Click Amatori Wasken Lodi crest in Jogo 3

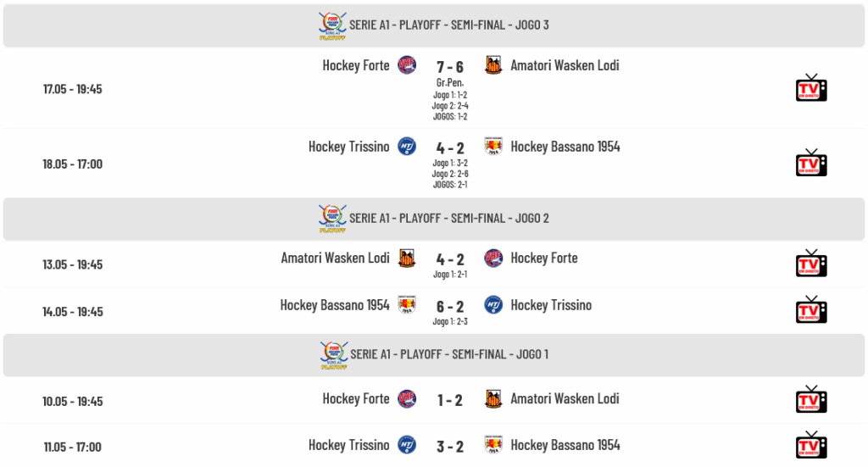click(493, 64)
